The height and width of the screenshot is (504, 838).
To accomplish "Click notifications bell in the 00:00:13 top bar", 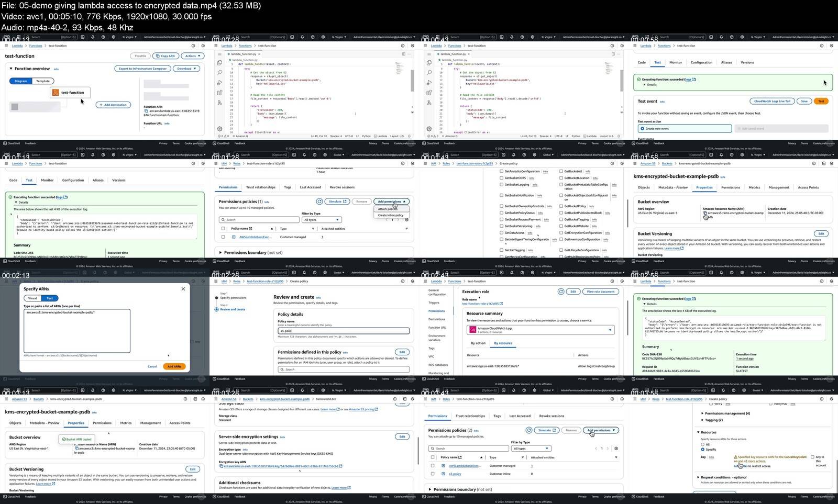I will 93,37.
